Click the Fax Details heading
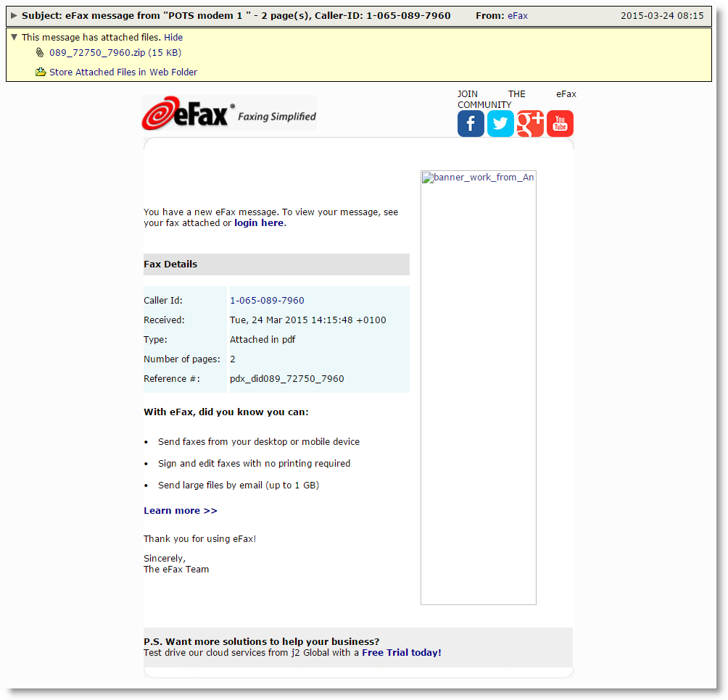This screenshot has width=728, height=700. (x=170, y=264)
